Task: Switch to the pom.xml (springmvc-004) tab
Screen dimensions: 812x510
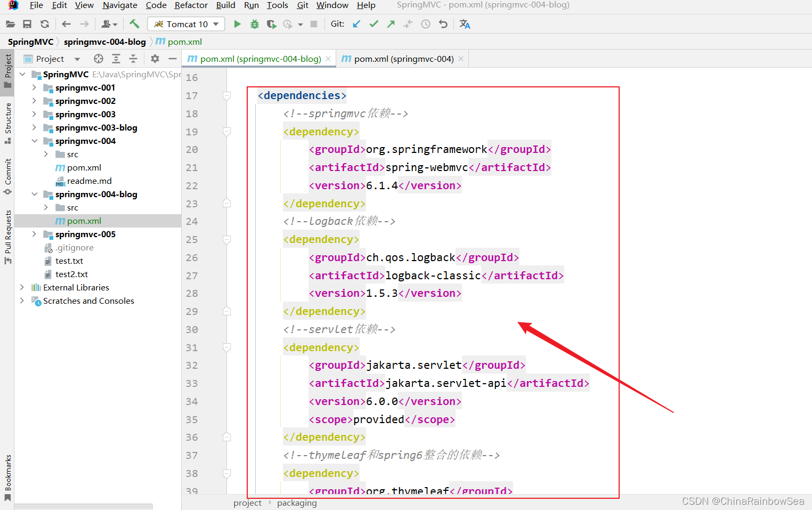Action: (402, 59)
